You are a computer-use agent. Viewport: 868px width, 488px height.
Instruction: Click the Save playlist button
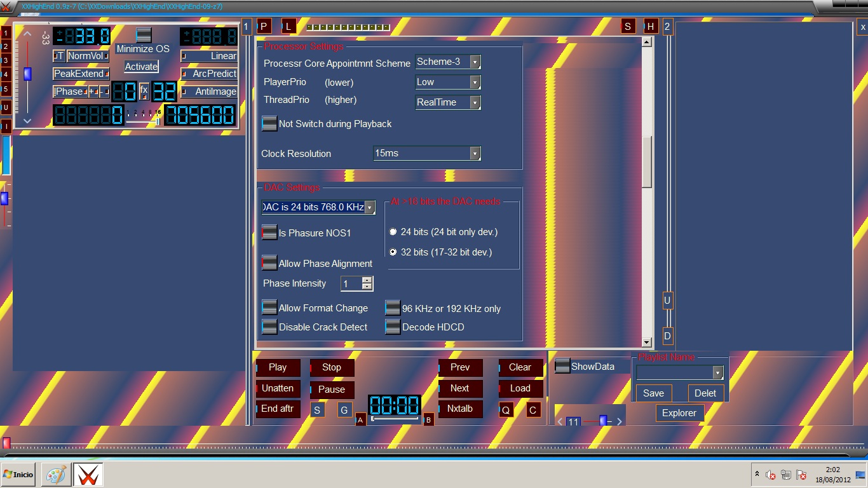coord(653,393)
